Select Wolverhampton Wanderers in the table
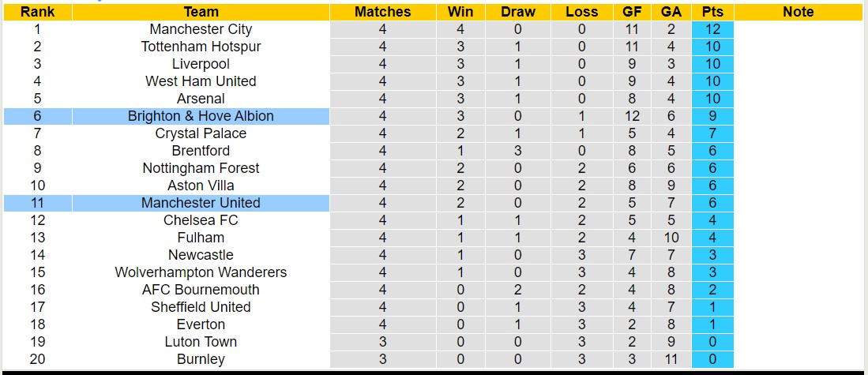Image resolution: width=868 pixels, height=375 pixels. coord(201,272)
